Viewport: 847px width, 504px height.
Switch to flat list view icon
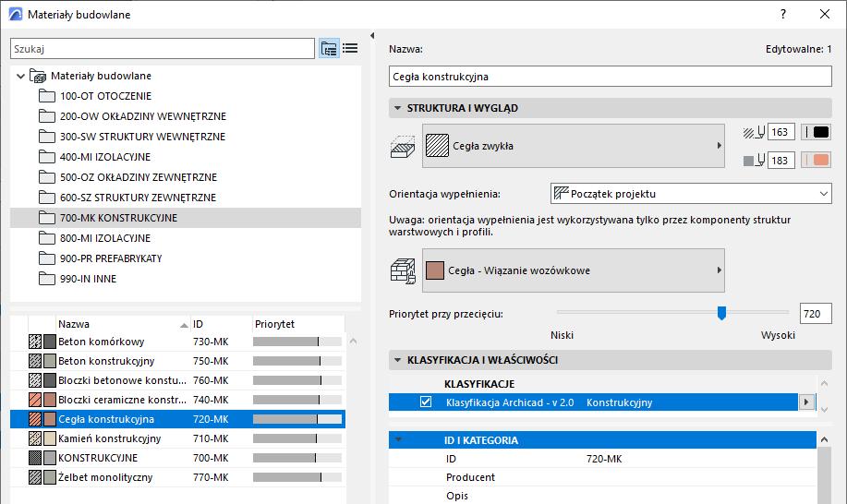(x=350, y=49)
